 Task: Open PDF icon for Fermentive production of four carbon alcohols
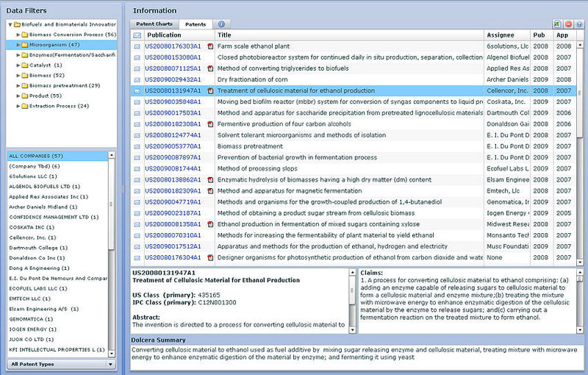210,124
